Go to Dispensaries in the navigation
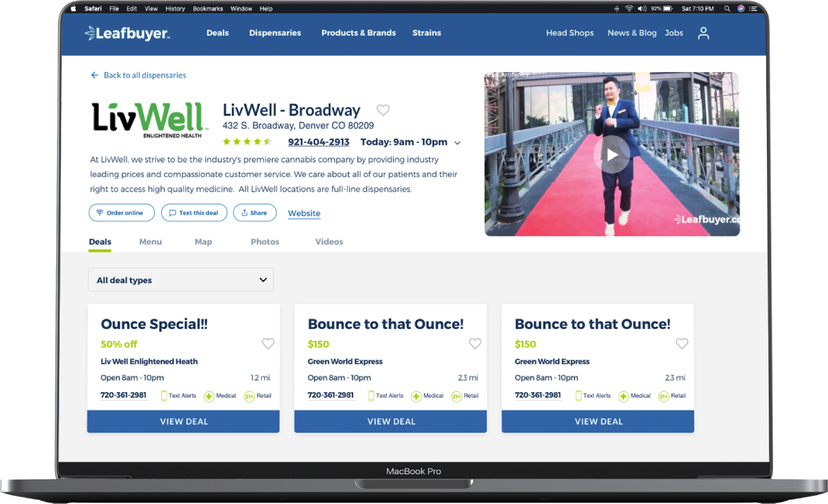Image resolution: width=828 pixels, height=504 pixels. click(275, 33)
